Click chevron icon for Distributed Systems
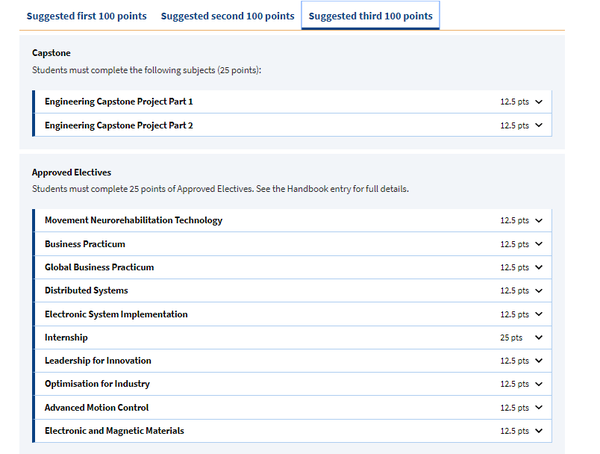The width and height of the screenshot is (600, 454). (539, 291)
